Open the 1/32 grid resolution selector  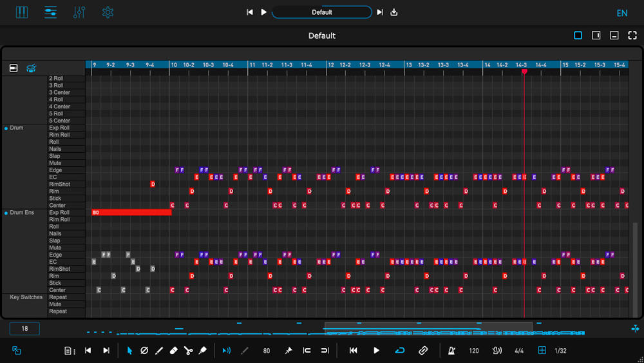(561, 351)
